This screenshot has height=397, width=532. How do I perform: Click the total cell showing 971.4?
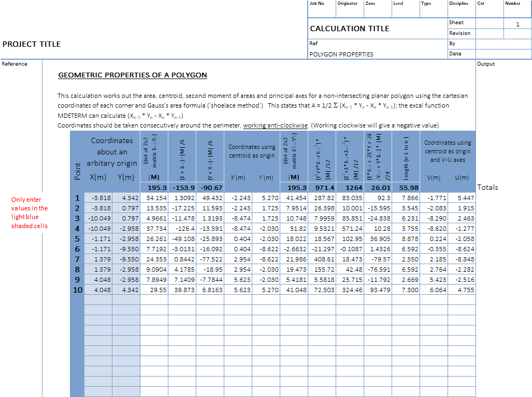tap(322, 188)
